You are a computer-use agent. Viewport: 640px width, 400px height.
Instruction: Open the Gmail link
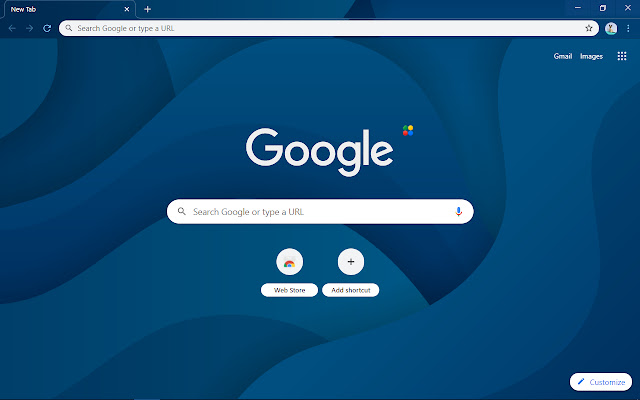tap(562, 56)
